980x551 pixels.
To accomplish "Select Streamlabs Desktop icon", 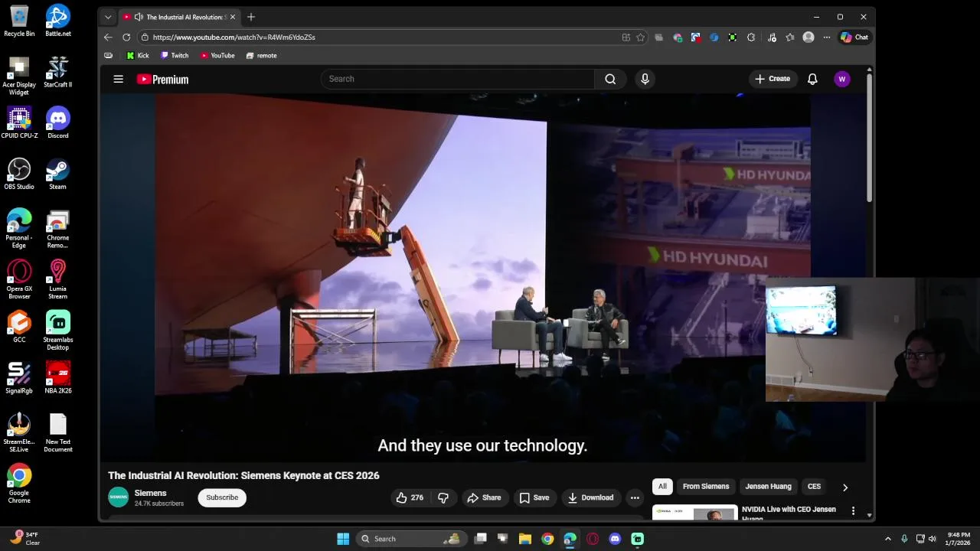I will tap(58, 331).
